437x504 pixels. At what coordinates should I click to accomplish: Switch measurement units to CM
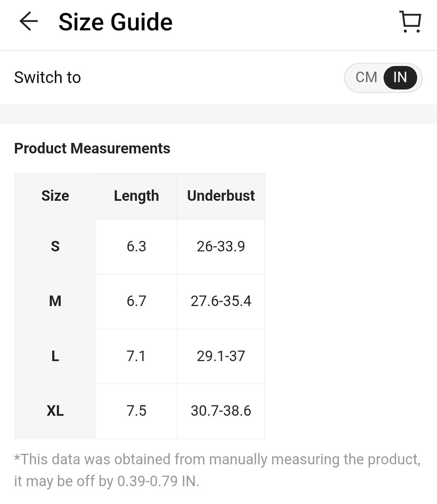click(366, 77)
